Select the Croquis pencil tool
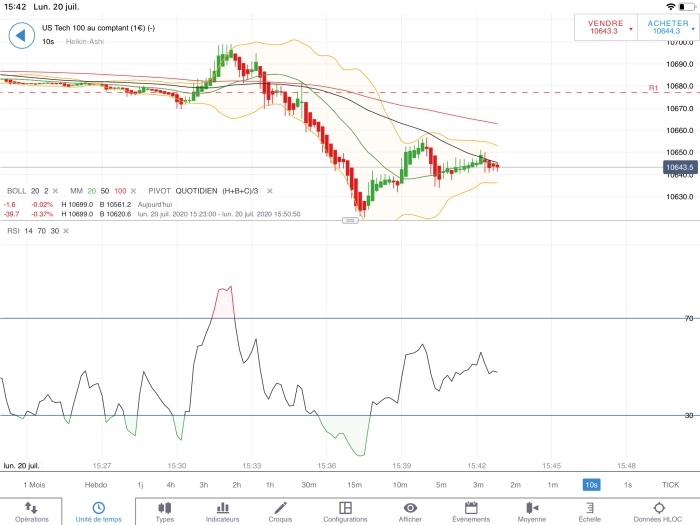Image resolution: width=700 pixels, height=525 pixels. pyautogui.click(x=280, y=508)
